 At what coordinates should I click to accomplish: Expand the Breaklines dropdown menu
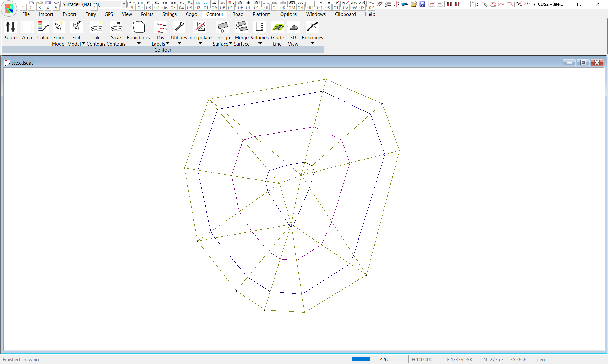coord(313,43)
